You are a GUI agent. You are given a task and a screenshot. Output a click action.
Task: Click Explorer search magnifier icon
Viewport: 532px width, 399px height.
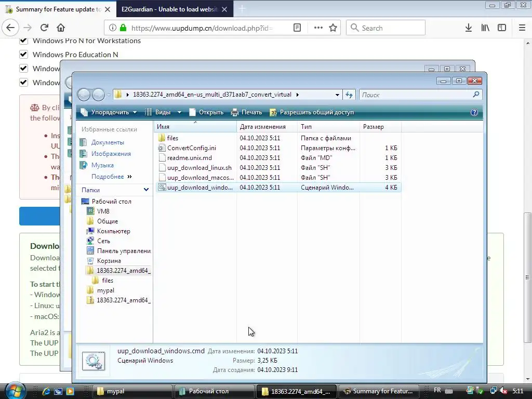(476, 95)
